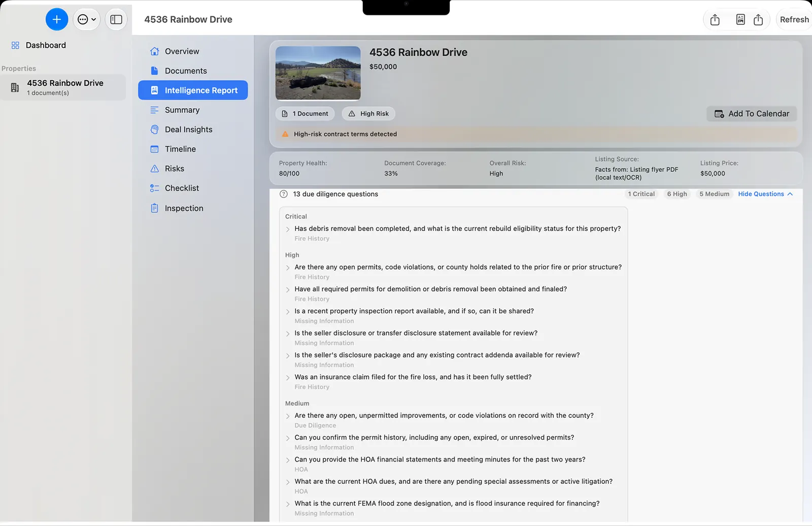Open the Documents section
The image size is (812, 526).
[186, 71]
